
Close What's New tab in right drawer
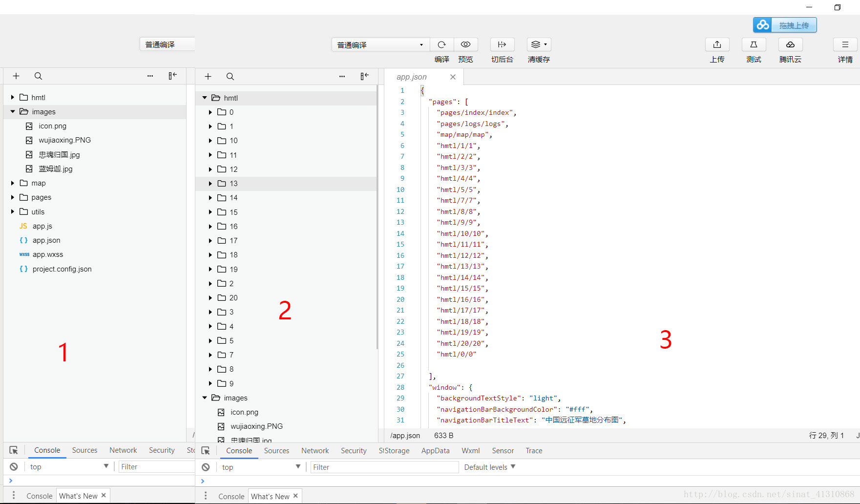(295, 496)
